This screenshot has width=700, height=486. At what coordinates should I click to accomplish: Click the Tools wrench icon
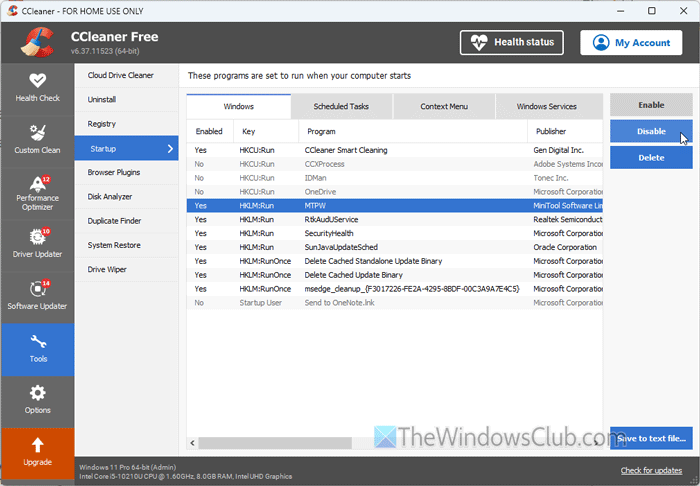click(x=37, y=342)
